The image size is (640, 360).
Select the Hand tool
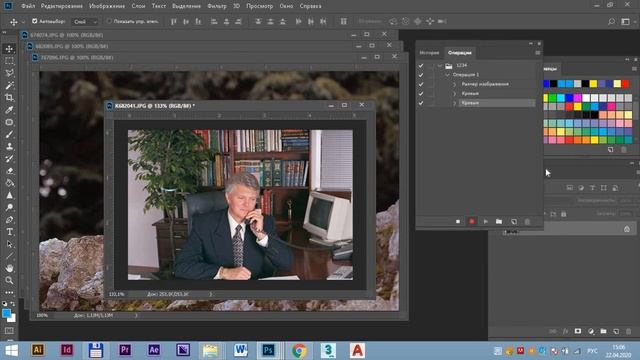pyautogui.click(x=9, y=268)
